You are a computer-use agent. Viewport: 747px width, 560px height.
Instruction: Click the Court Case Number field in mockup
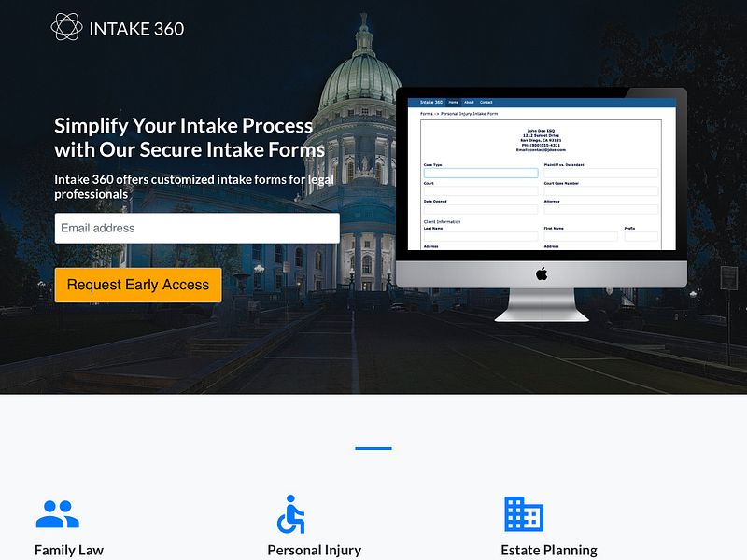tap(601, 191)
